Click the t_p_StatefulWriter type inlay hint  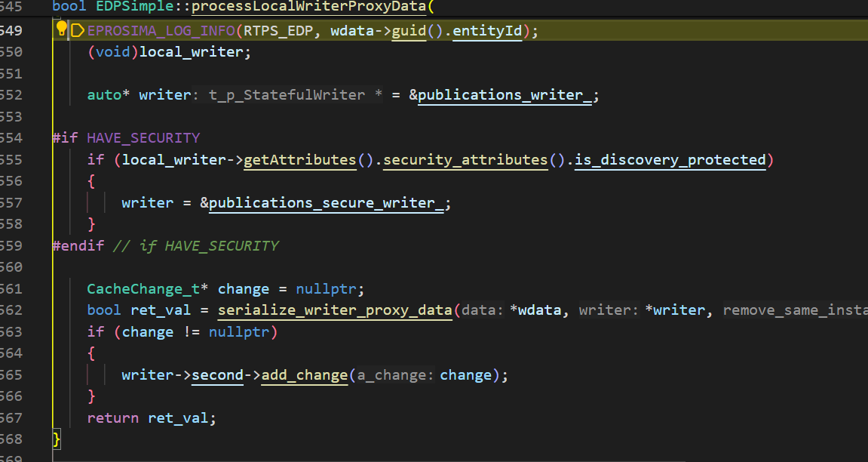point(294,95)
